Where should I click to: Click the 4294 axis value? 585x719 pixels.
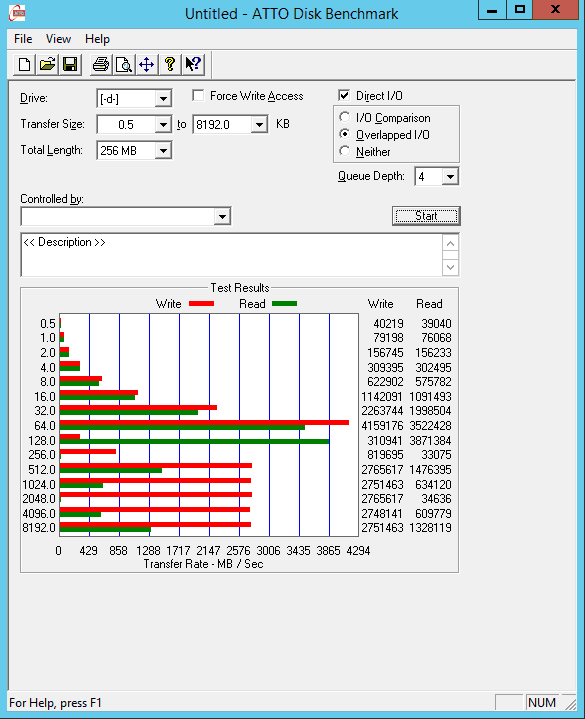[x=358, y=551]
